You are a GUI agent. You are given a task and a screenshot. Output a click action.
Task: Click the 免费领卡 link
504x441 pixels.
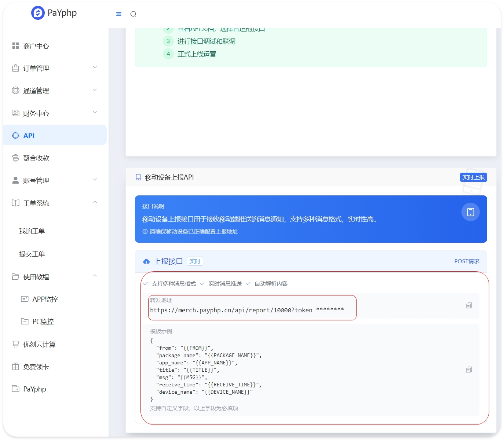click(36, 367)
